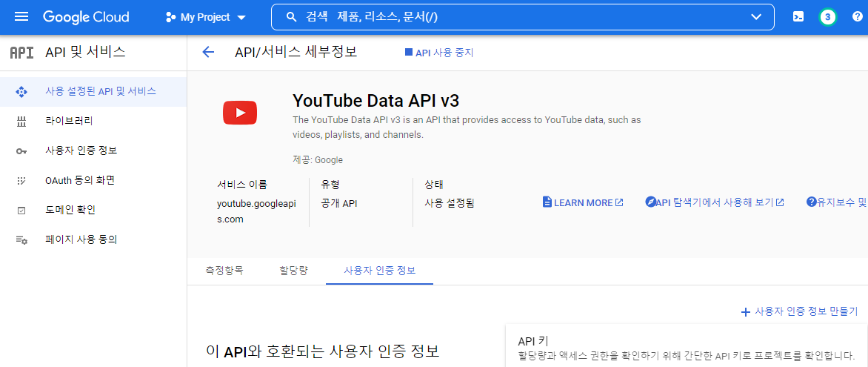The height and width of the screenshot is (367, 868).
Task: Go to Google Cloud home logo
Action: click(x=87, y=17)
